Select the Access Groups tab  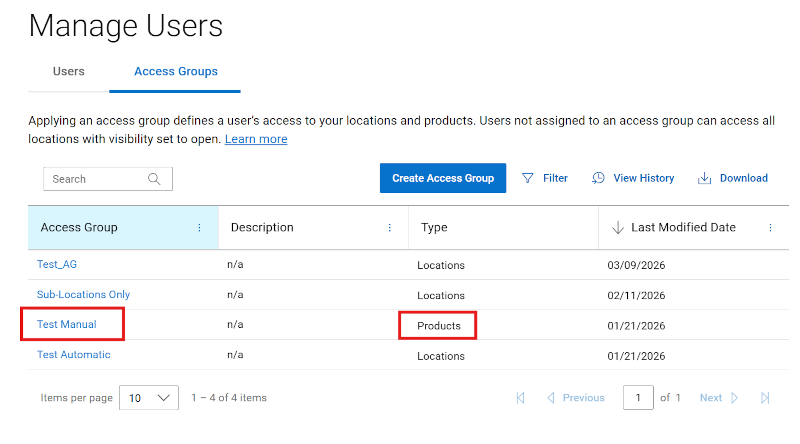point(175,72)
